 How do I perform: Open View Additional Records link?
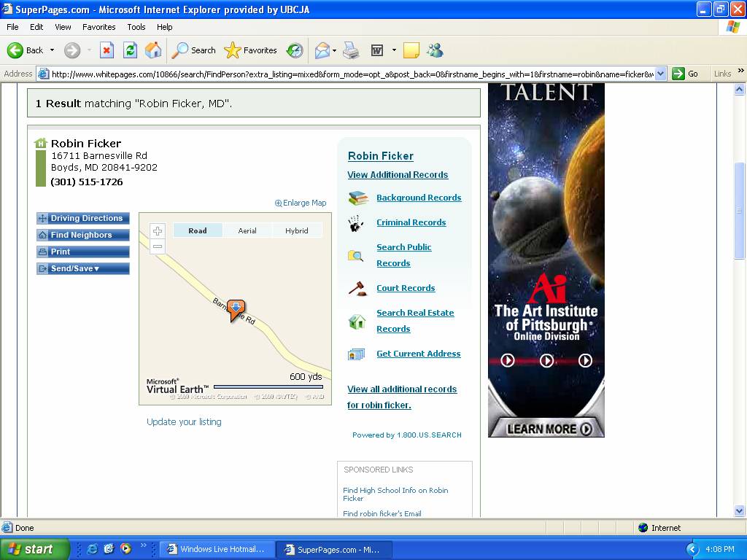398,175
